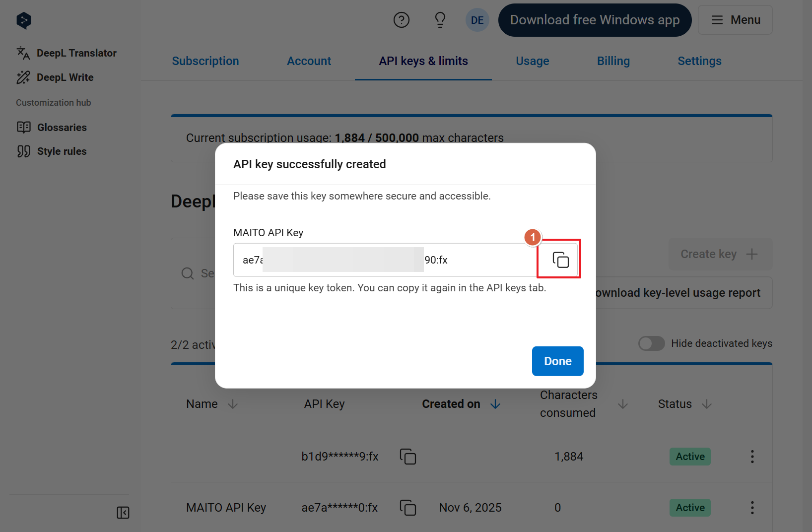812x532 pixels.
Task: Click the Done button
Action: 557,361
